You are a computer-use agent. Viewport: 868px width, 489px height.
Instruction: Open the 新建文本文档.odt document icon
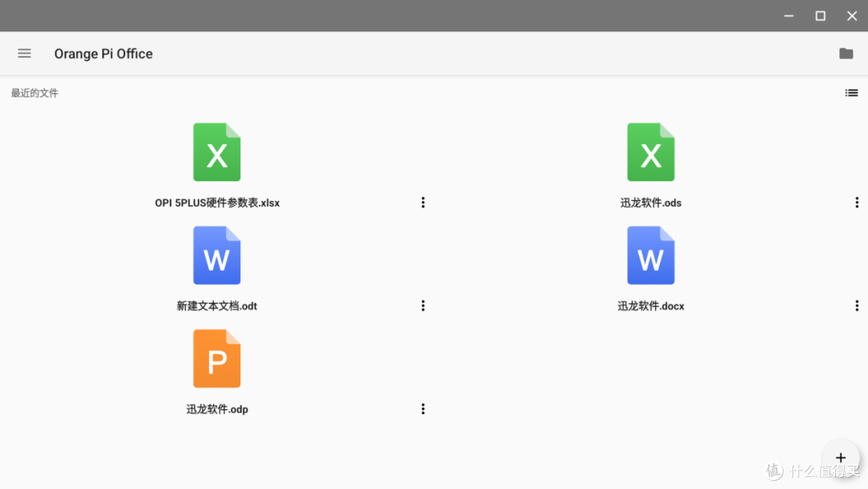(x=217, y=255)
